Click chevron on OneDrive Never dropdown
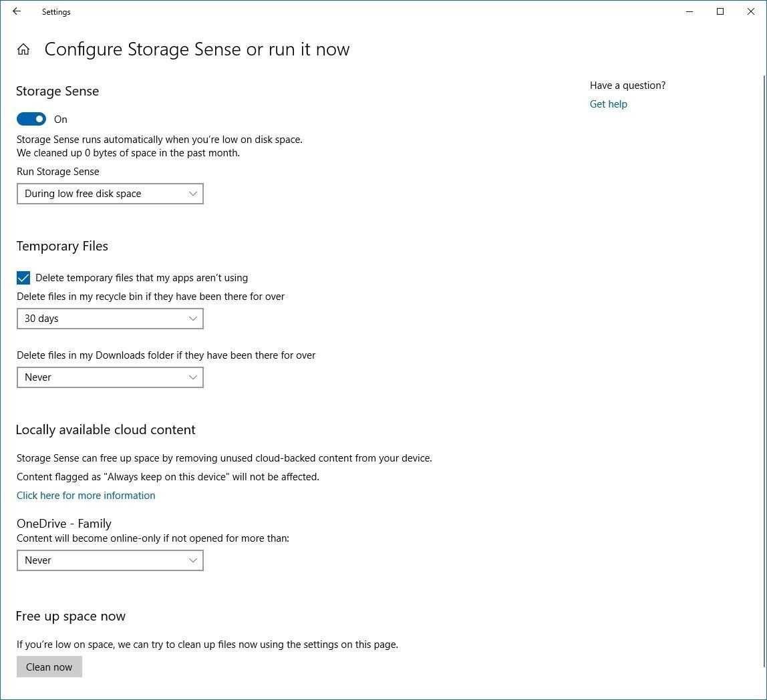The image size is (767, 700). coord(192,560)
